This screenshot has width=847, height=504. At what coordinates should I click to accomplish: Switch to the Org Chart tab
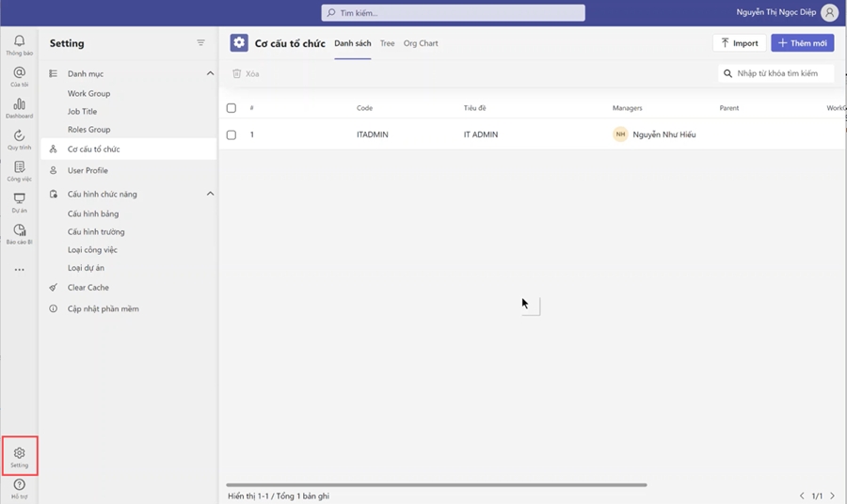click(x=421, y=43)
